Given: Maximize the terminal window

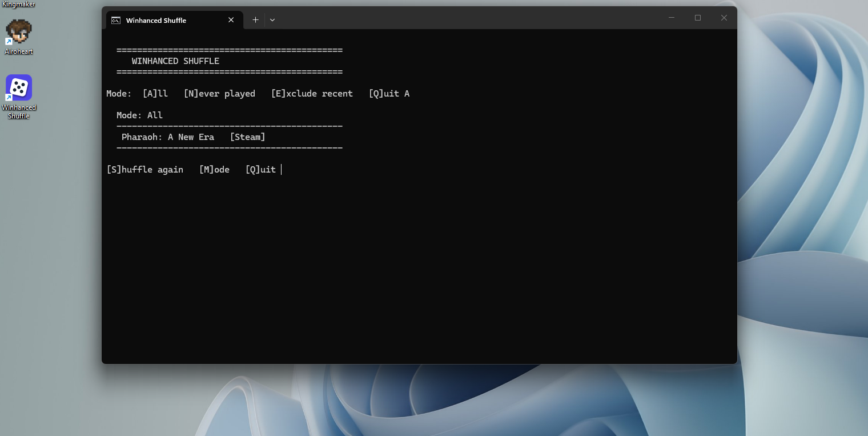Looking at the screenshot, I should click(698, 18).
